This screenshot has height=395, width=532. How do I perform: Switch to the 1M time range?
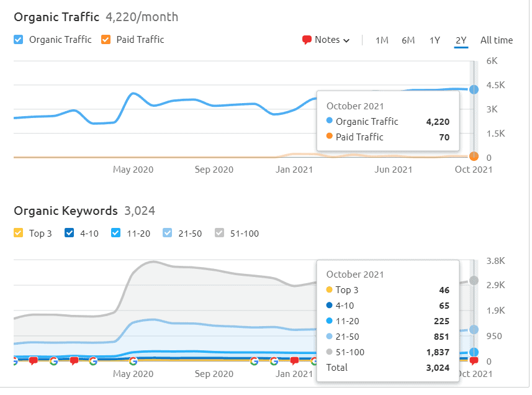(382, 40)
